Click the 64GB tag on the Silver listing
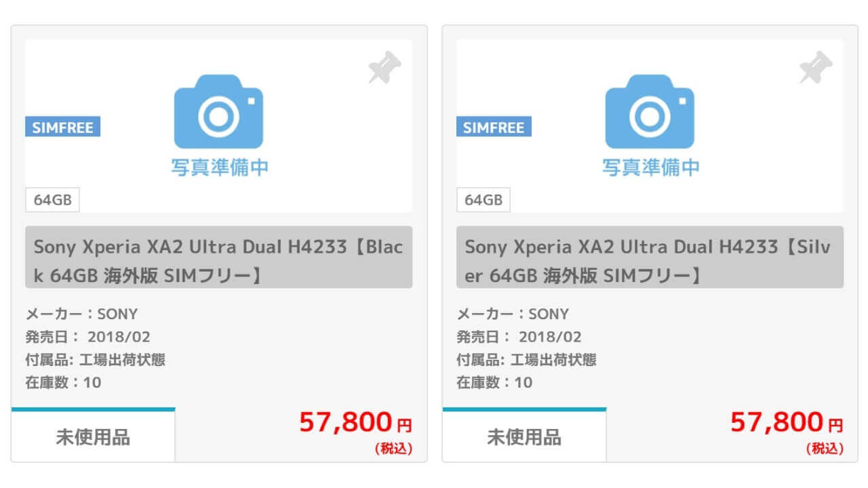The width and height of the screenshot is (868, 488). point(484,200)
